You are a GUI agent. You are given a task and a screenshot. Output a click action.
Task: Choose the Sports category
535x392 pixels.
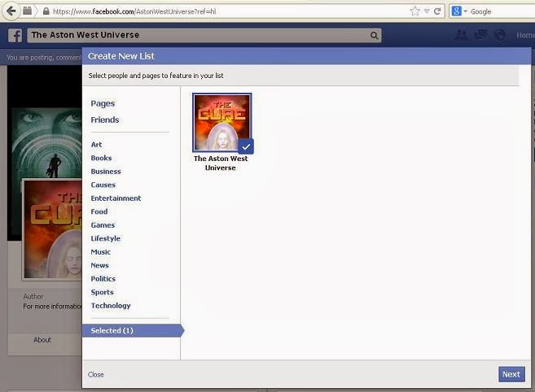(x=102, y=293)
